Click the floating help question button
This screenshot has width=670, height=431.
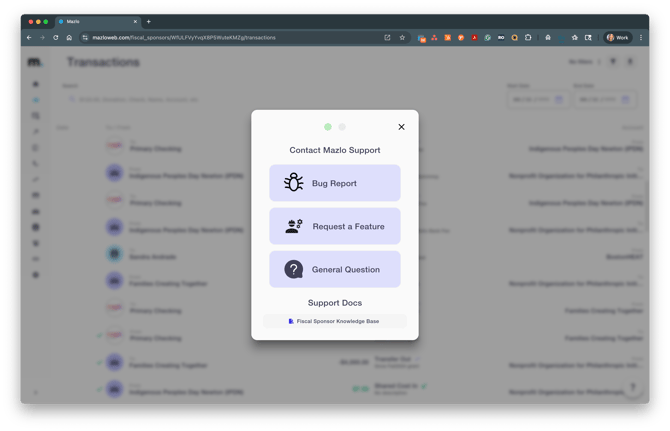[633, 387]
